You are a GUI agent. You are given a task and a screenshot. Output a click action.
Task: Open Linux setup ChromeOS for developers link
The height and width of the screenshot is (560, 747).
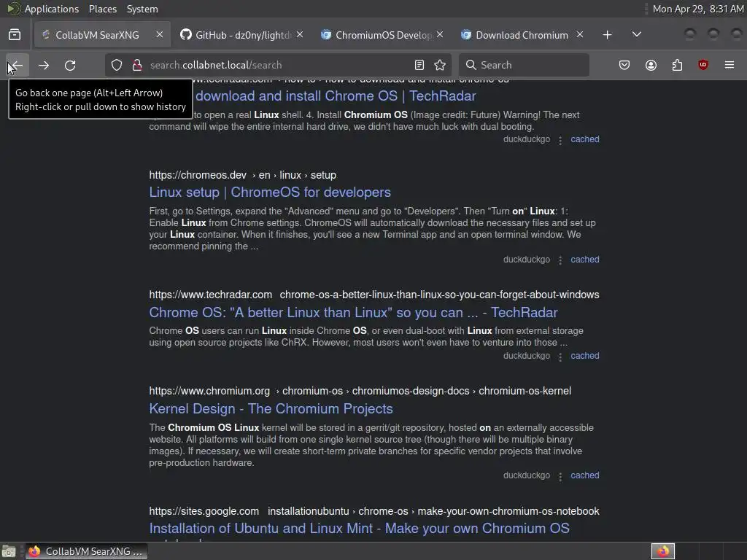(270, 192)
